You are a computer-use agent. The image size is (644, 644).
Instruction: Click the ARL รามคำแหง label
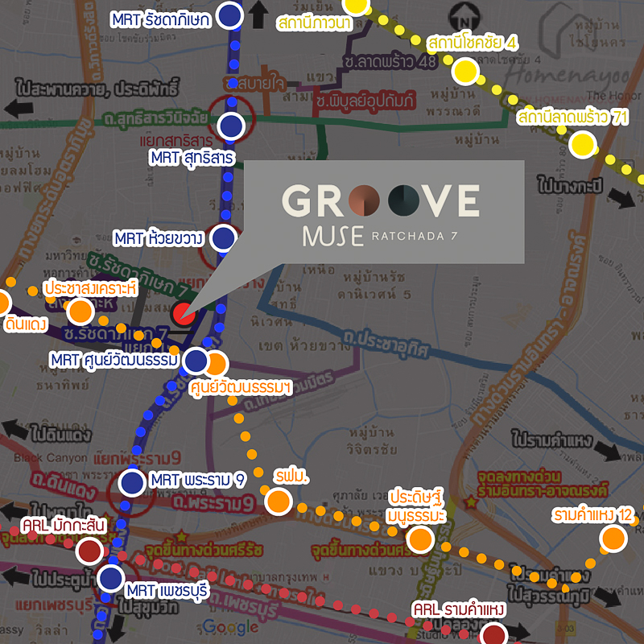coord(458,610)
